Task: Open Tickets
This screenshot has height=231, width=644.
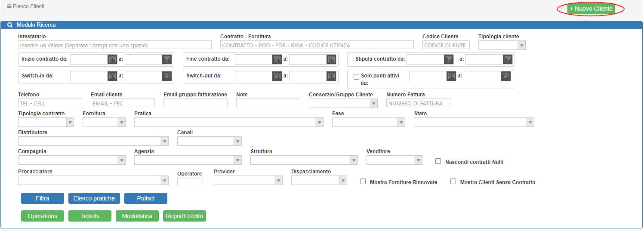Action: pyautogui.click(x=90, y=216)
